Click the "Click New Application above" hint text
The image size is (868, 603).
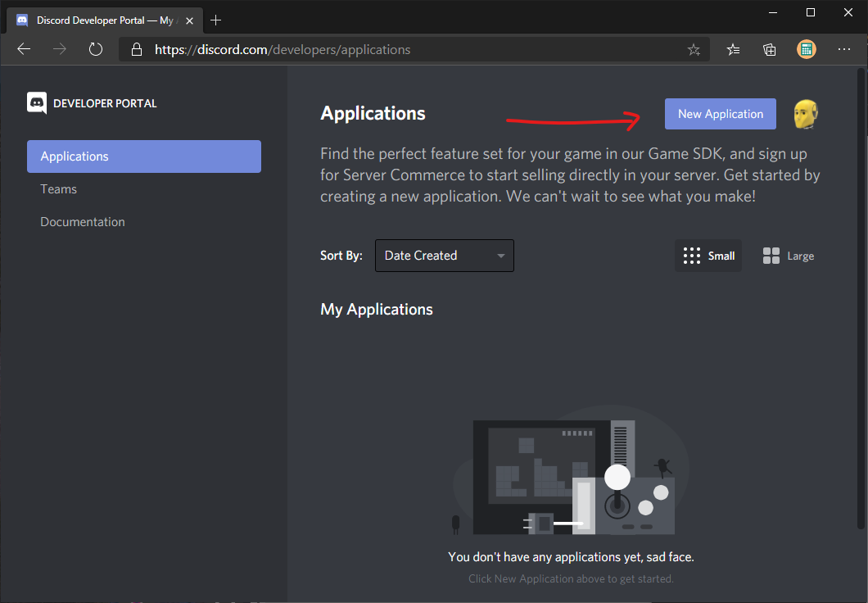pyautogui.click(x=571, y=578)
